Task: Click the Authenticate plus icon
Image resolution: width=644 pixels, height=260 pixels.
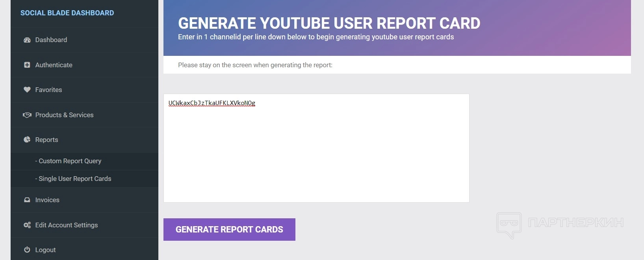Action: coord(27,65)
